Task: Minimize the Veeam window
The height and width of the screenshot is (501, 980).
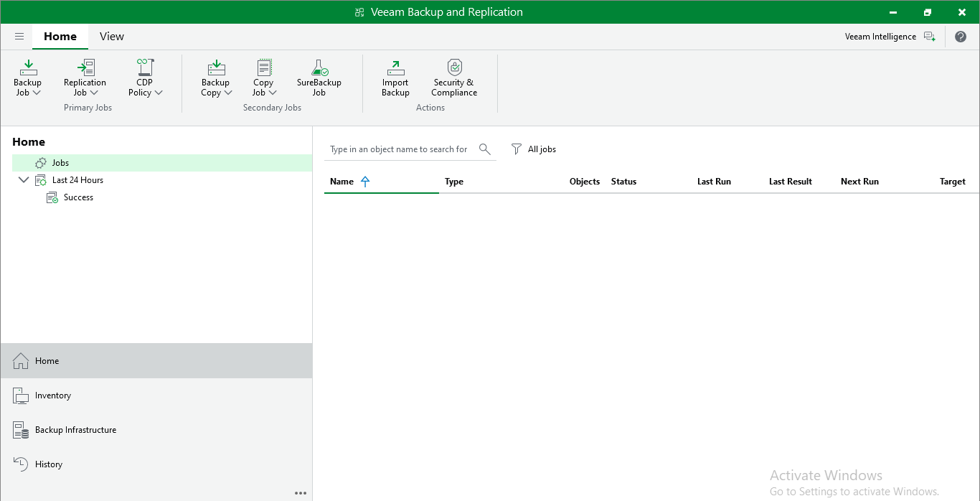Action: pyautogui.click(x=893, y=12)
